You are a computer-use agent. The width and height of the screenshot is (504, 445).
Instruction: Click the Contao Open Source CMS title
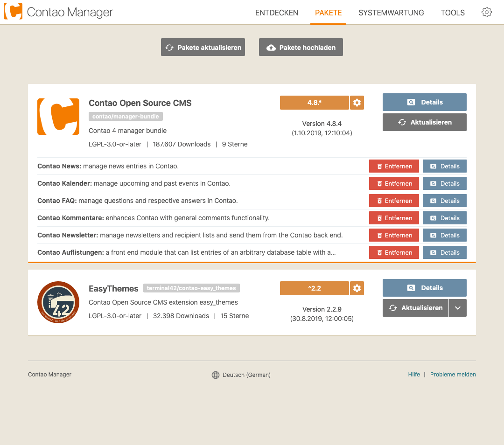click(140, 103)
